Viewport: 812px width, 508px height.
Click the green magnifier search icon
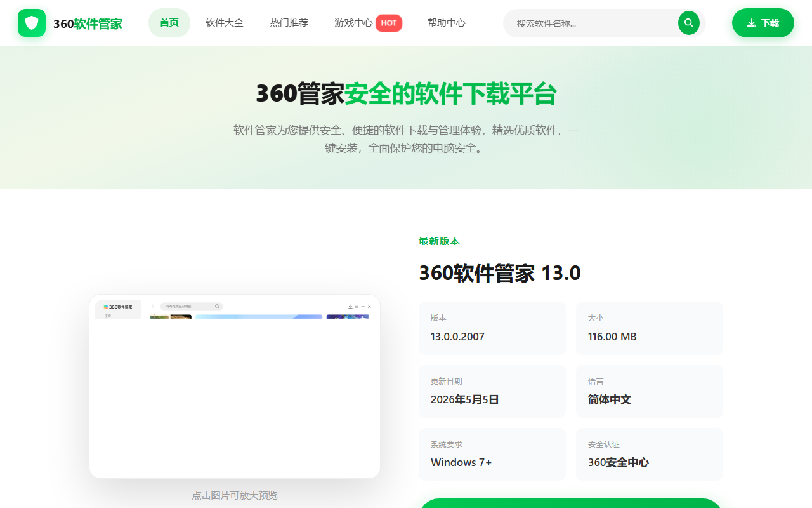689,23
